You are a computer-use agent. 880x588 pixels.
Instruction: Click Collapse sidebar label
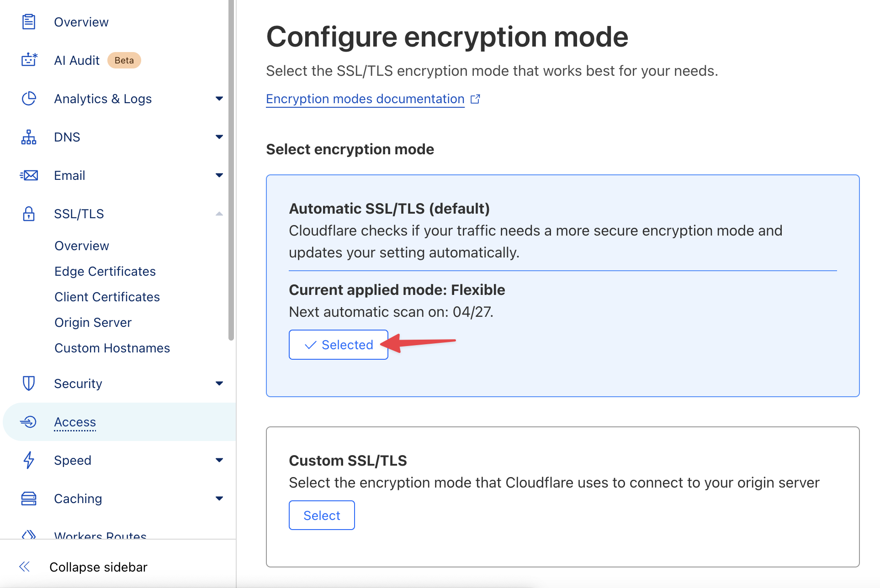click(x=98, y=567)
